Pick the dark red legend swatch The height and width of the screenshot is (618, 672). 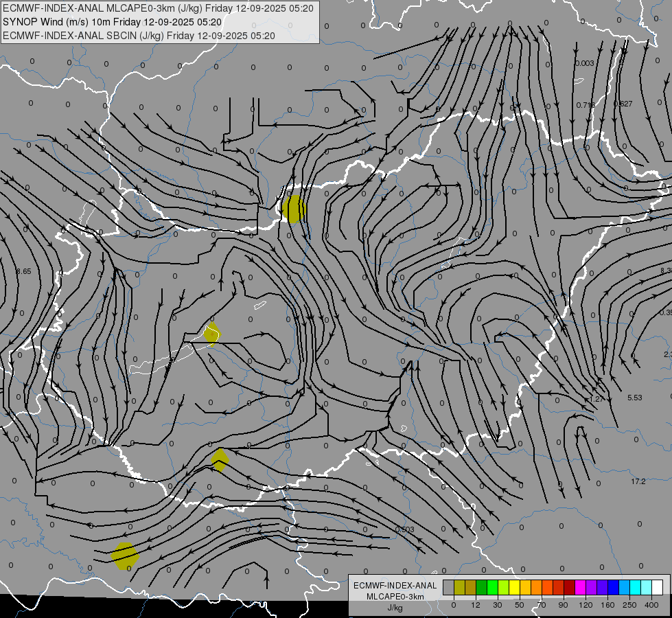coord(570,587)
